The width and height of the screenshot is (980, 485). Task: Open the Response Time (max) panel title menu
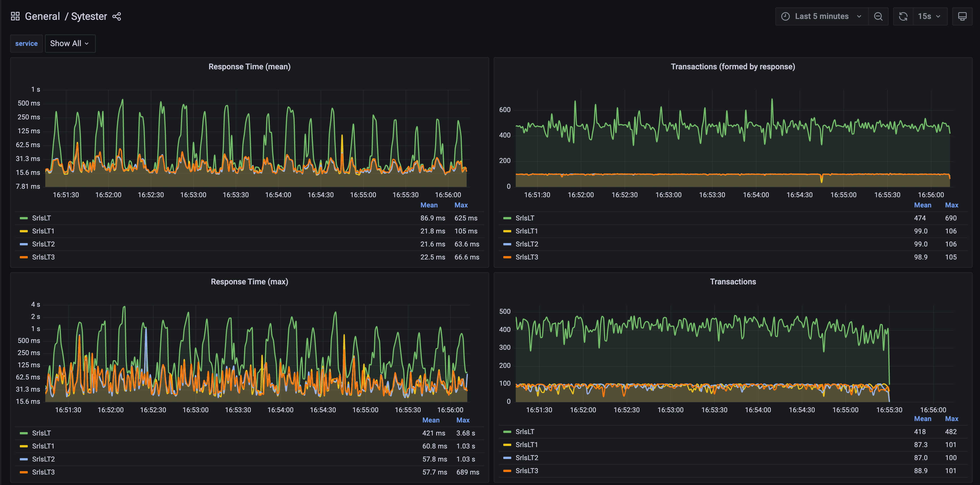click(x=250, y=282)
